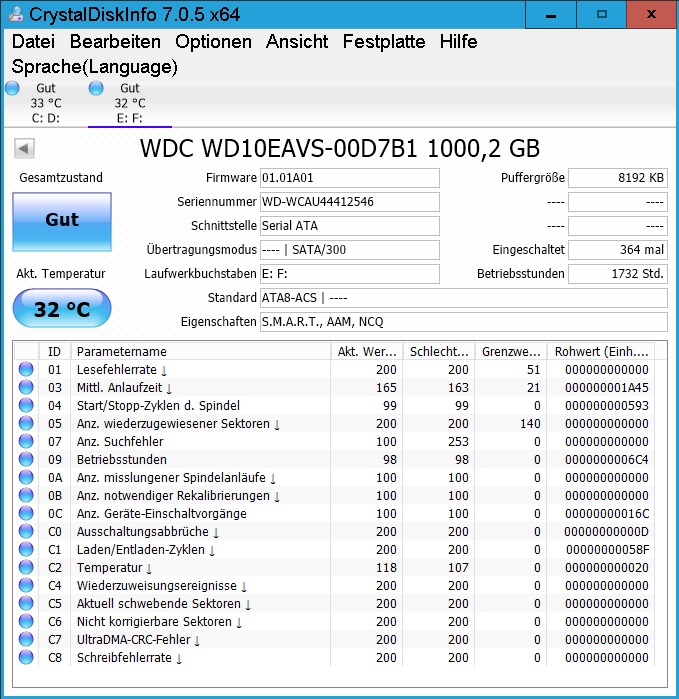This screenshot has height=699, width=679.
Task: Click the Übertragungsmodus field SATA/300
Action: coord(350,250)
